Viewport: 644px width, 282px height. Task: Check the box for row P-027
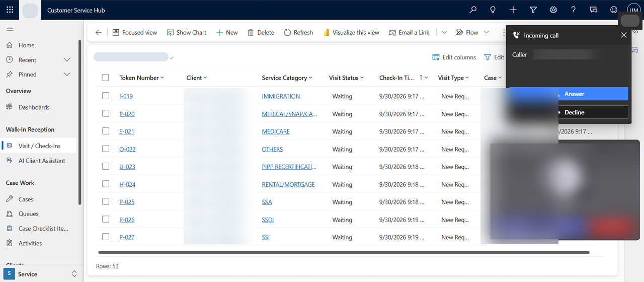tap(105, 237)
